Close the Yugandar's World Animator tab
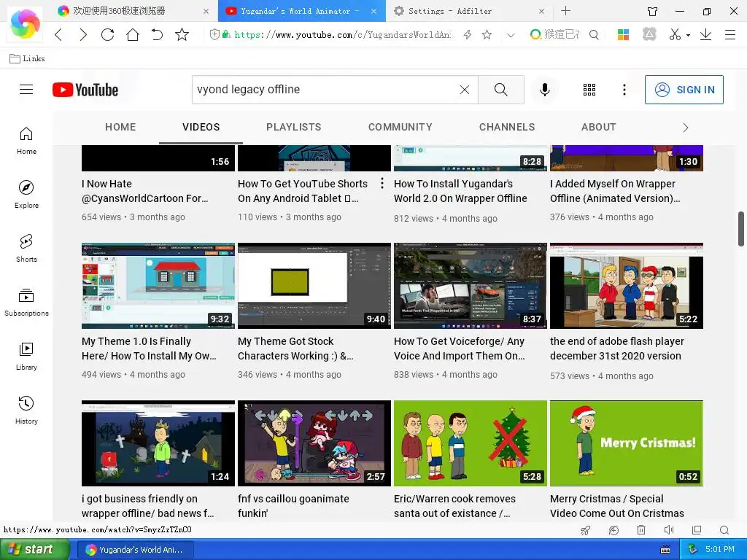The width and height of the screenshot is (747, 560). tap(374, 11)
